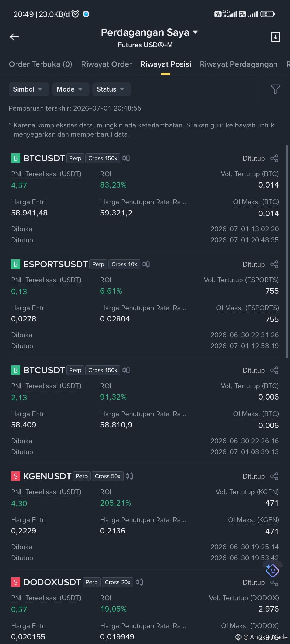
Task: Expand the Simbol filter dropdown
Action: 29,89
